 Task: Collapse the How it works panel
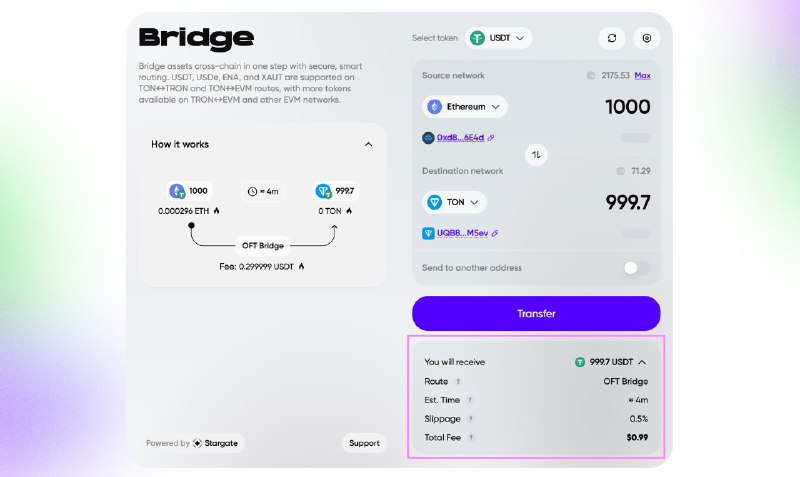click(368, 144)
